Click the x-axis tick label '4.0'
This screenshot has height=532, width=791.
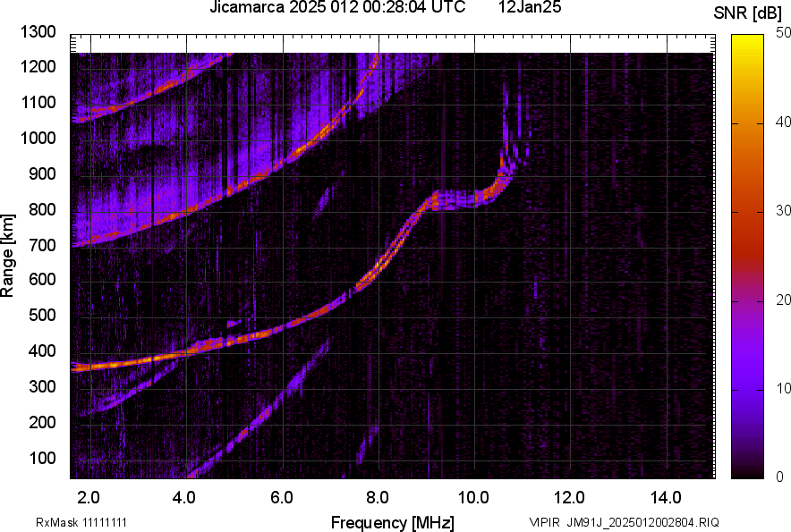[184, 498]
